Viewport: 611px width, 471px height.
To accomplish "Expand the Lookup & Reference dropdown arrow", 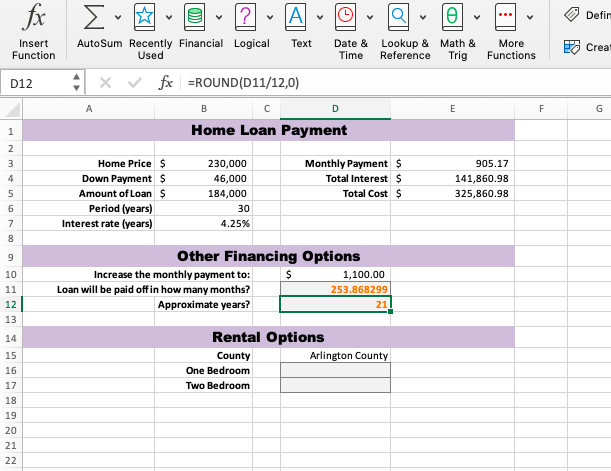I will coord(423,17).
